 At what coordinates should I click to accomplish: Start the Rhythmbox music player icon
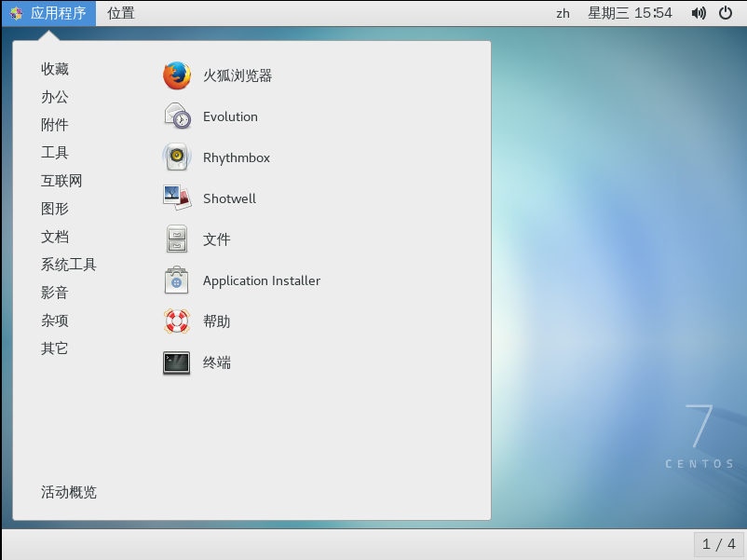177,157
